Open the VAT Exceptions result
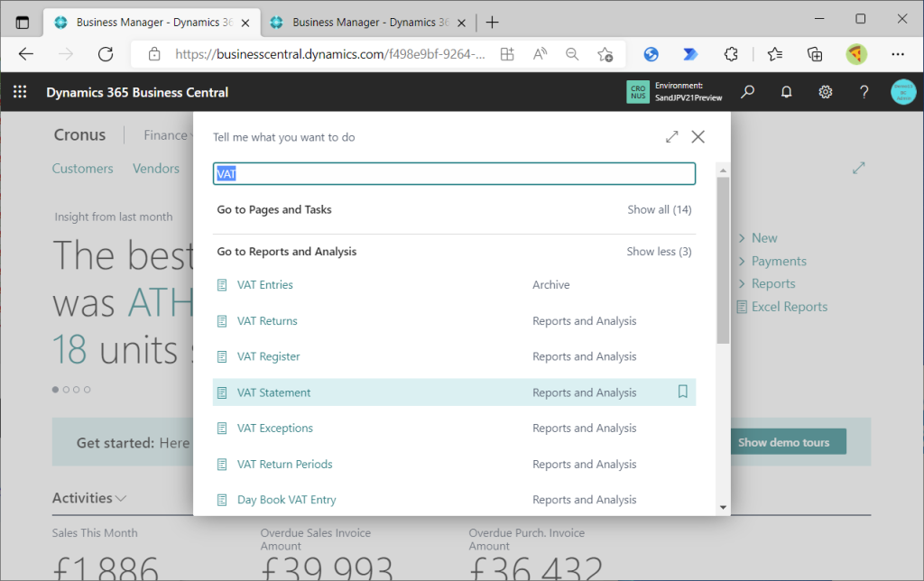 pyautogui.click(x=275, y=429)
